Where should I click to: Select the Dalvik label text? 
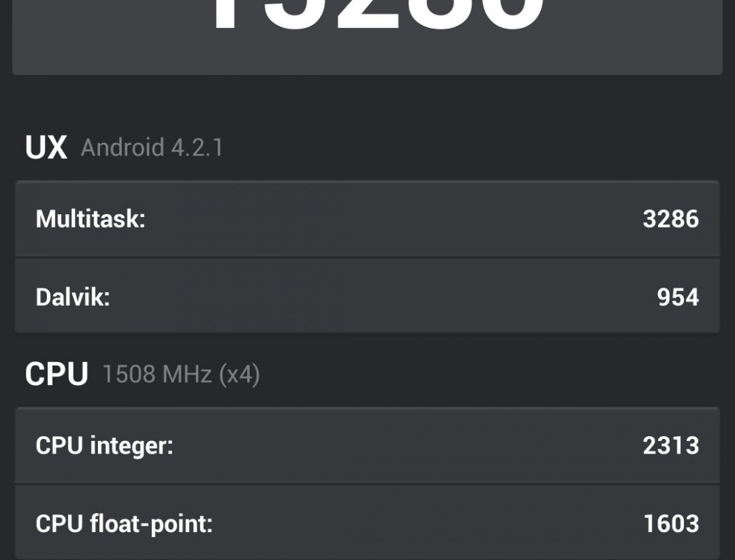click(73, 297)
